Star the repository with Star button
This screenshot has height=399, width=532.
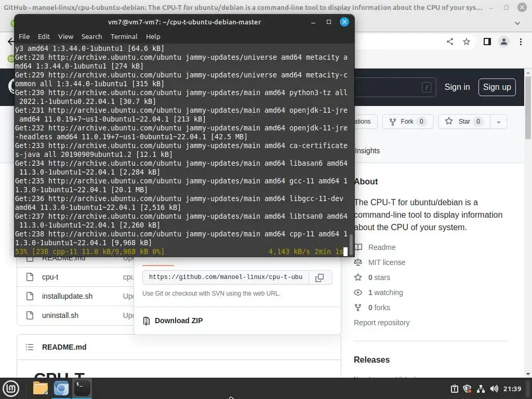(x=464, y=122)
